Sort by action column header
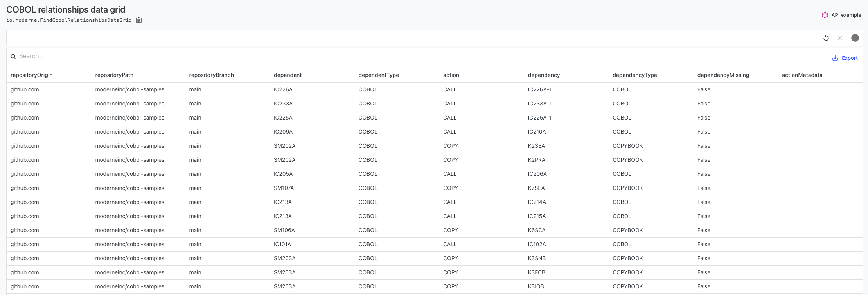This screenshot has height=295, width=868. coord(451,75)
